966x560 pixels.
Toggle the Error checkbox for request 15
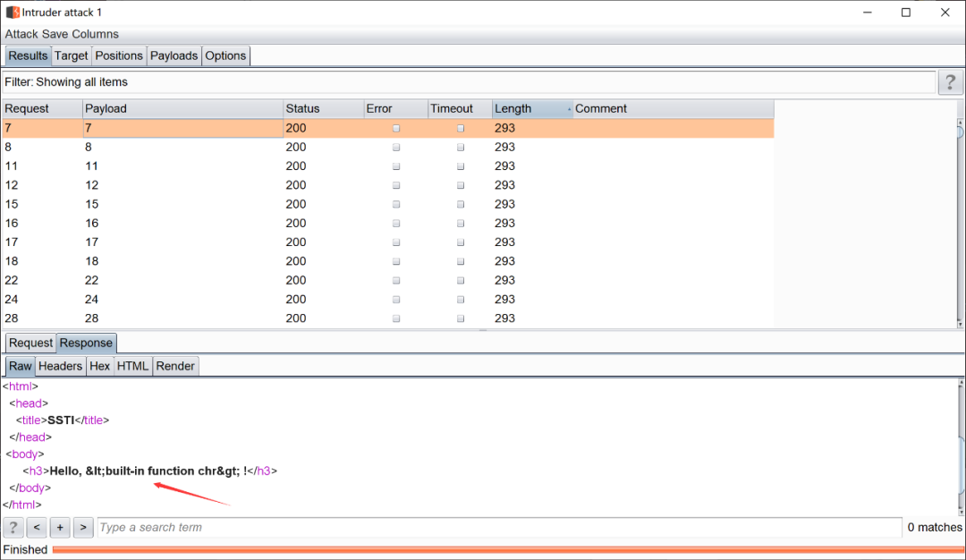(395, 204)
